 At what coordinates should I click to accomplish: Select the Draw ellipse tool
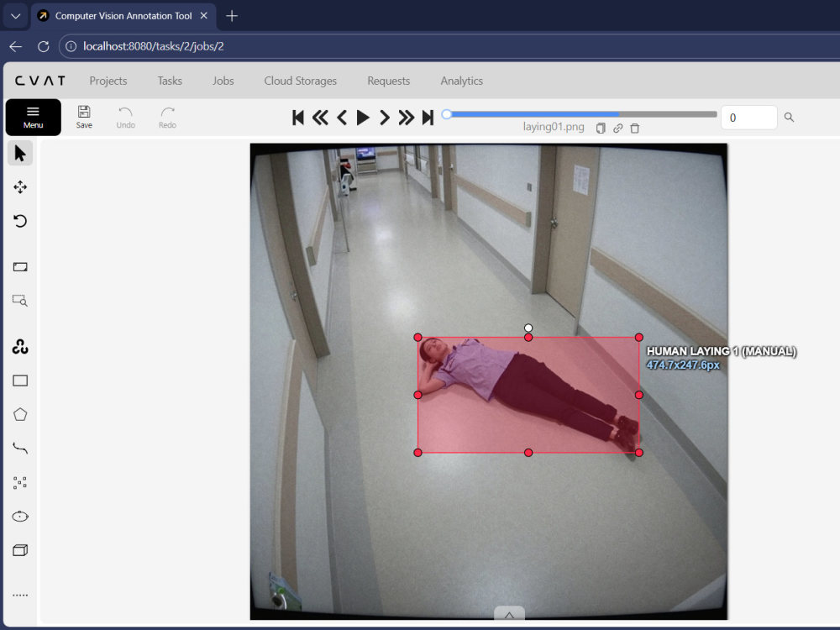click(20, 517)
